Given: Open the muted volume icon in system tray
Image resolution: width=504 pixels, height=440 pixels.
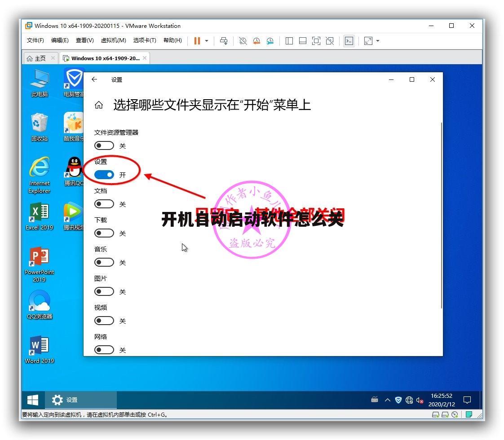Looking at the screenshot, I should pyautogui.click(x=420, y=400).
